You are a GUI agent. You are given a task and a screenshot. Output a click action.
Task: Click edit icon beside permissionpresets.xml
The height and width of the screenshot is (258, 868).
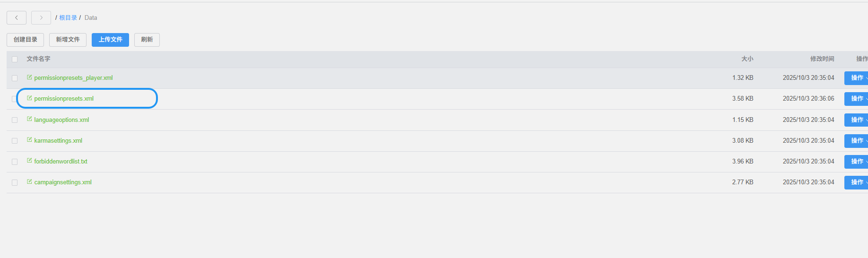click(x=29, y=98)
